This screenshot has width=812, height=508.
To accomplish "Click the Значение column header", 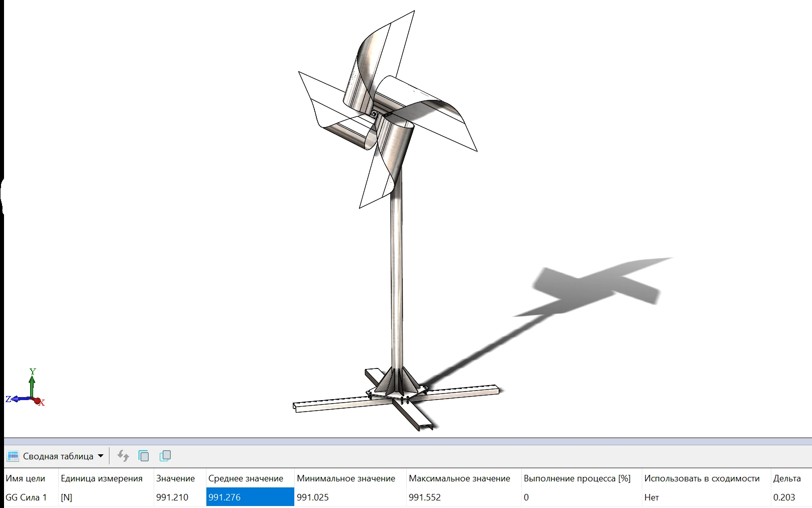I will (175, 478).
